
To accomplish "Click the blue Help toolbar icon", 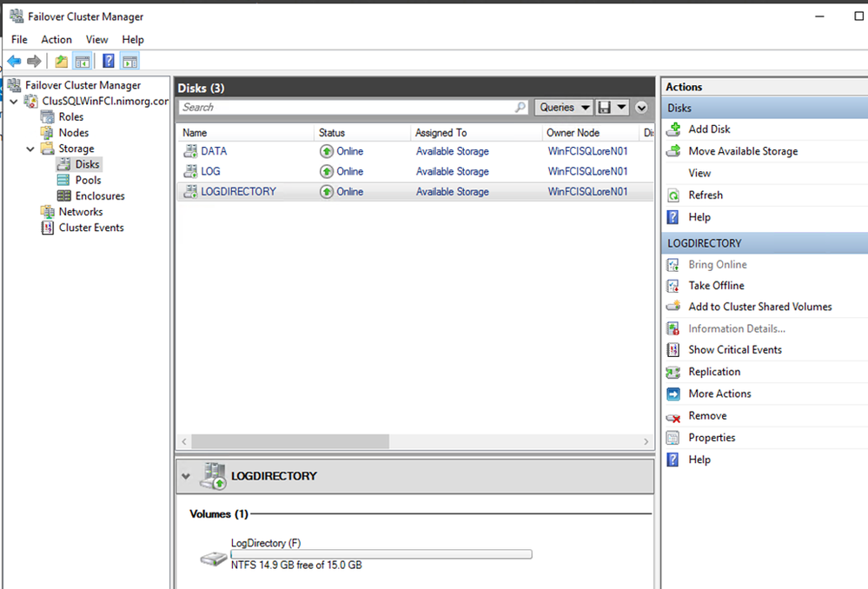I will tap(109, 61).
